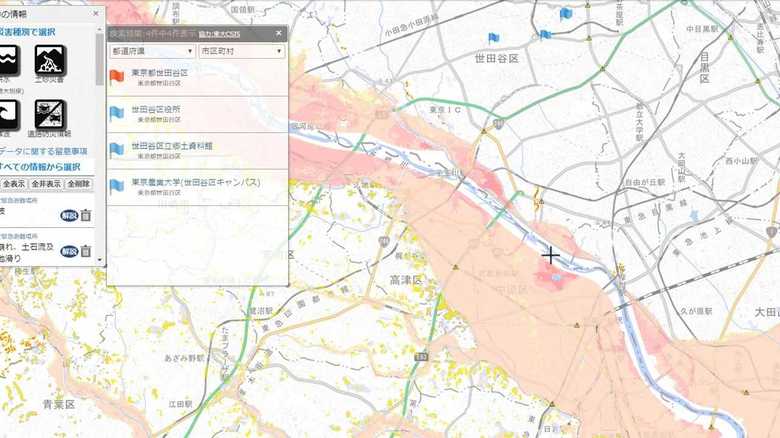This screenshot has height=438, width=780.
Task: Click 解説 button for the 土石流 layer
Action: 69,251
